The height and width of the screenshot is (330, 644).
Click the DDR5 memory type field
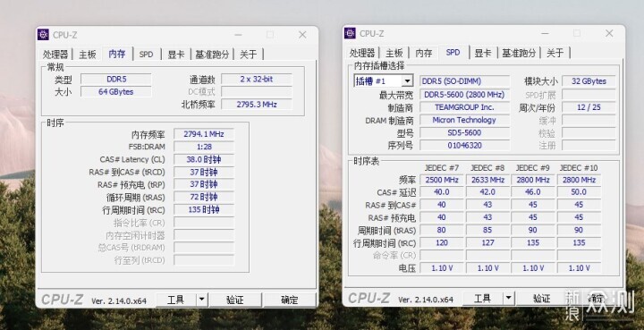pos(116,80)
